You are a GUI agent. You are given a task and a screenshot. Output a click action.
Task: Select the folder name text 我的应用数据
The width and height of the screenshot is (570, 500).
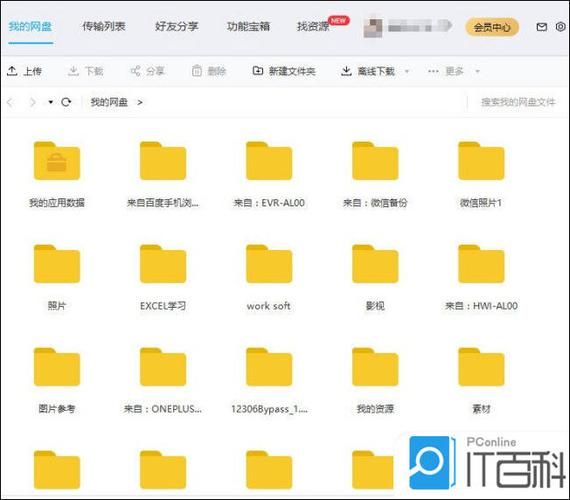point(57,203)
